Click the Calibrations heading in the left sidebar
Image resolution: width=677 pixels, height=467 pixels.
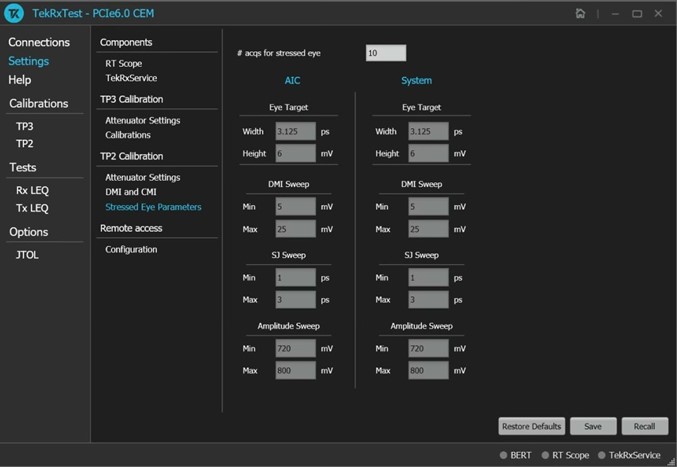click(39, 104)
